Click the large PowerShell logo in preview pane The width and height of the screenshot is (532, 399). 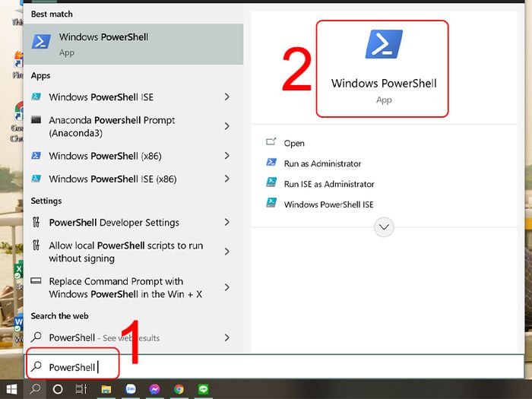[x=384, y=44]
